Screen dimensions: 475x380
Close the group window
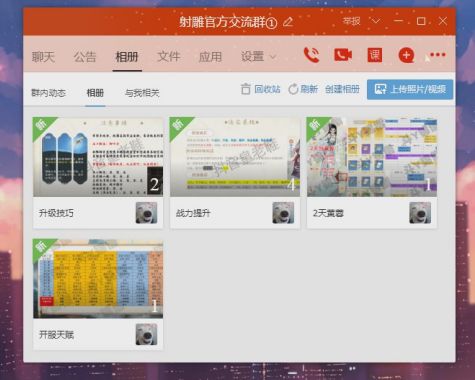click(443, 21)
